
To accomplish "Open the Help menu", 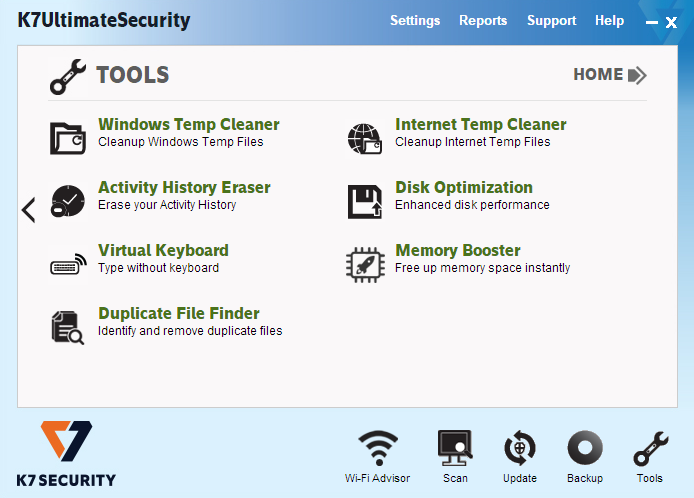I will (x=609, y=20).
